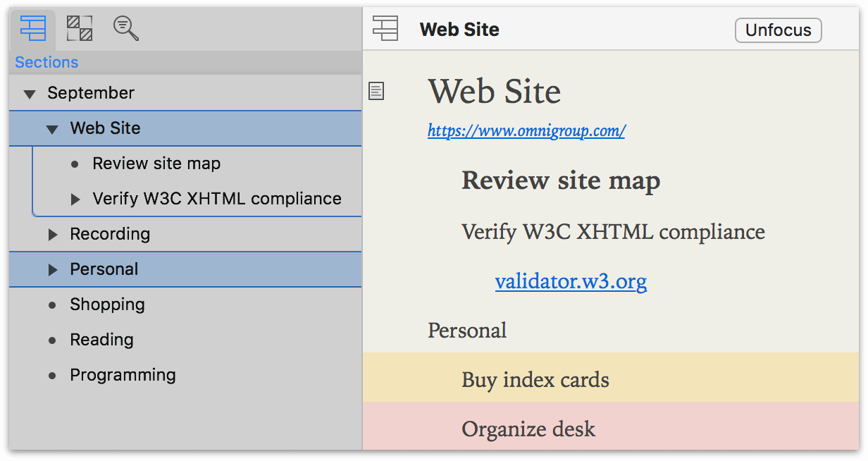The image size is (868, 461).
Task: Select the yellow Buy index cards row
Action: (611, 377)
